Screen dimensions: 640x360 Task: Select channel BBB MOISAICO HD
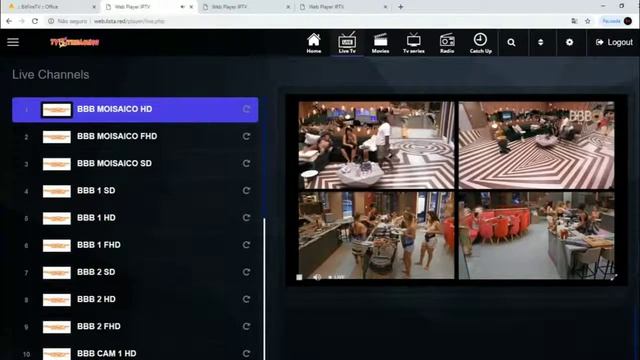pos(135,109)
